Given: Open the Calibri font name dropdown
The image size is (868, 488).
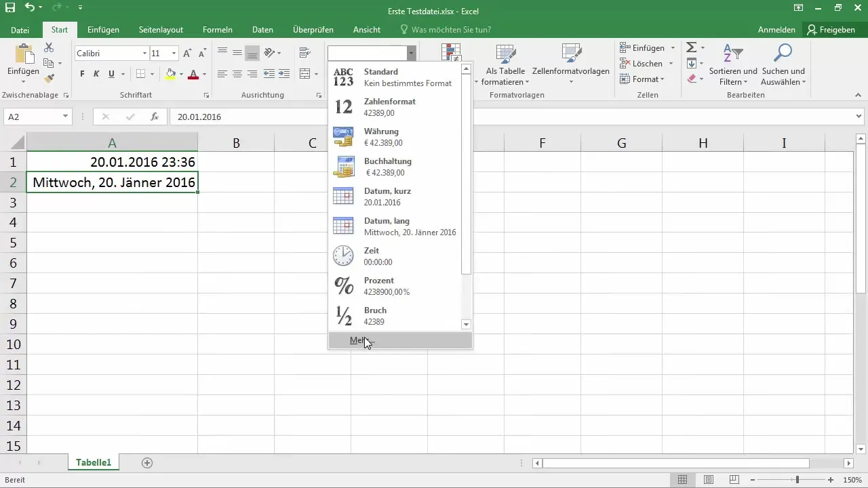Looking at the screenshot, I should pyautogui.click(x=144, y=53).
